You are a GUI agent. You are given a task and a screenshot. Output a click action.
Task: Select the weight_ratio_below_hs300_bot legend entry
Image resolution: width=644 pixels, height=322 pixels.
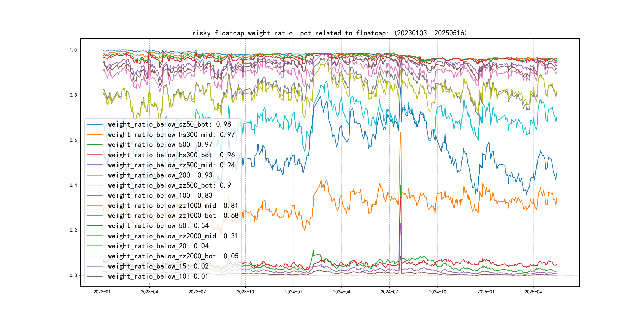tap(171, 155)
